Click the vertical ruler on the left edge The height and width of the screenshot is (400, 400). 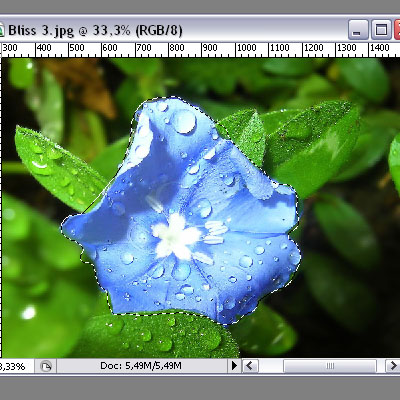click(1, 207)
